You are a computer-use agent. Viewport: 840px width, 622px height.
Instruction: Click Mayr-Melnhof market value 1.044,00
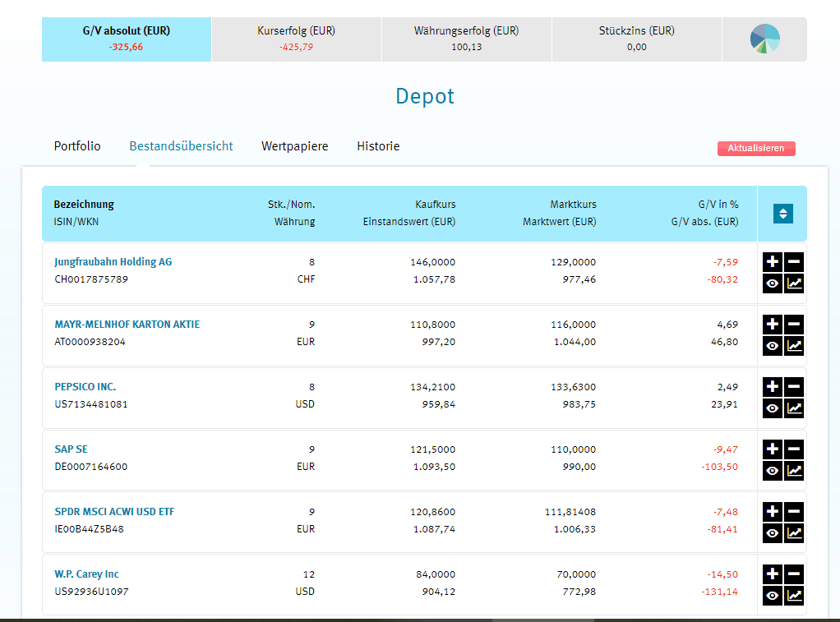pos(575,342)
